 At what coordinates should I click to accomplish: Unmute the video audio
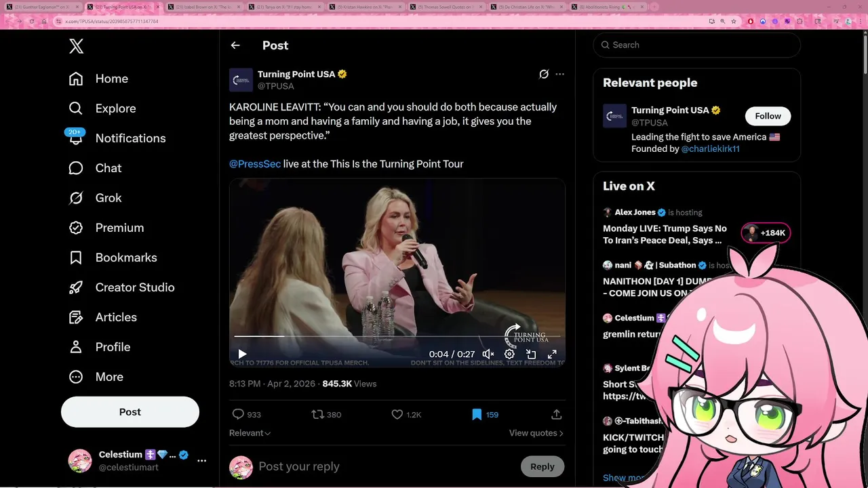pyautogui.click(x=488, y=354)
